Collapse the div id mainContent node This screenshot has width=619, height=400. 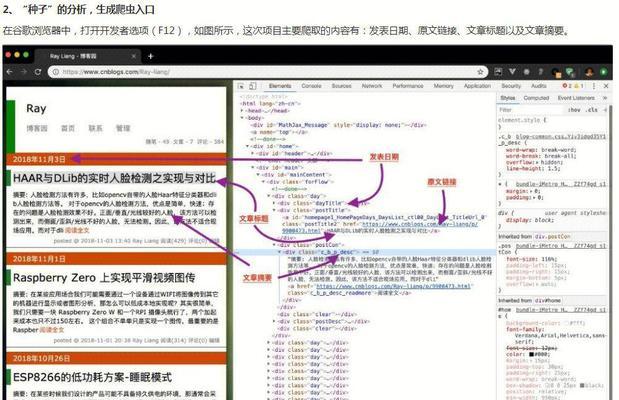coord(259,175)
